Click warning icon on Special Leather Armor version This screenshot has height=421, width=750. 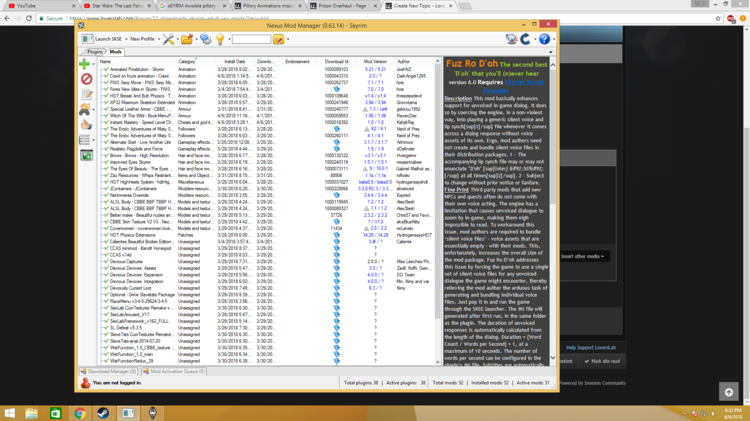click(x=365, y=109)
